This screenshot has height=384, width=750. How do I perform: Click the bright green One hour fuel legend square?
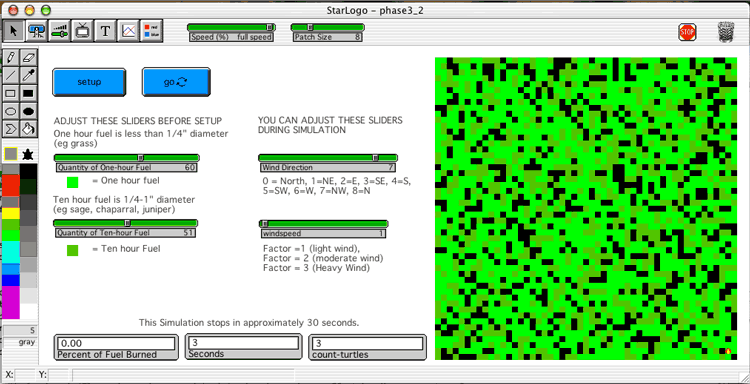pyautogui.click(x=73, y=182)
